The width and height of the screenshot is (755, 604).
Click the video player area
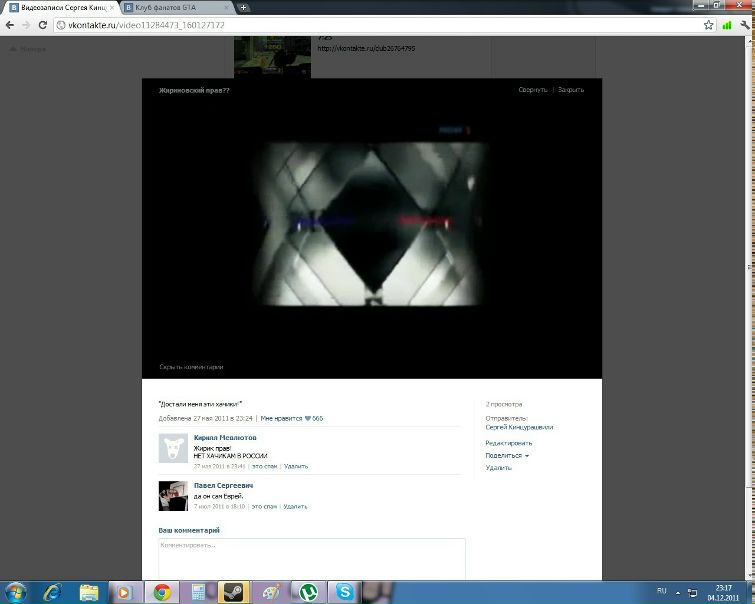point(372,222)
